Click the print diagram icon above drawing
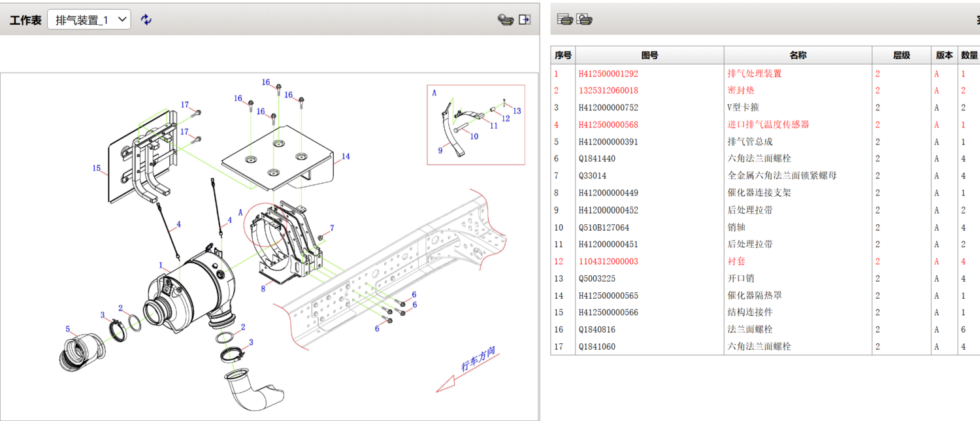This screenshot has width=980, height=421. (505, 20)
